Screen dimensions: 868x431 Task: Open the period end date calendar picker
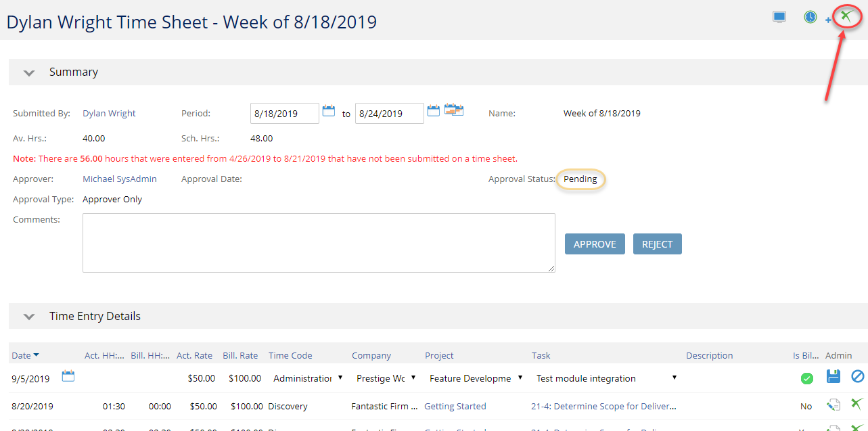(x=434, y=111)
